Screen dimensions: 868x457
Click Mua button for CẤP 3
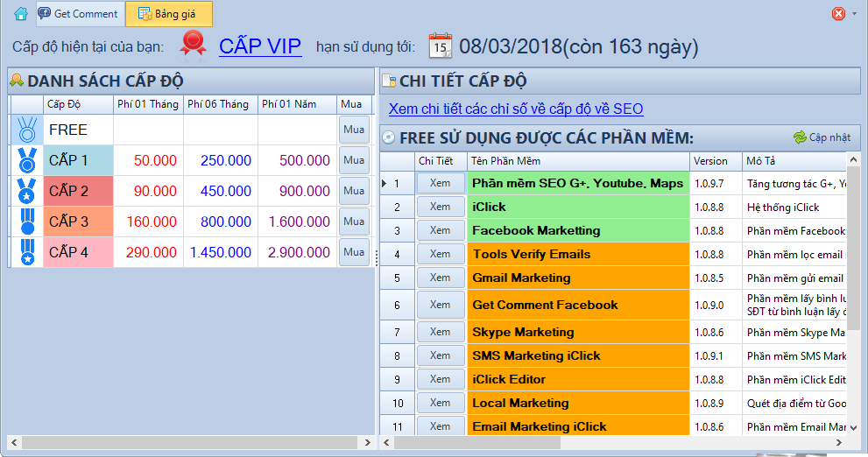[354, 221]
